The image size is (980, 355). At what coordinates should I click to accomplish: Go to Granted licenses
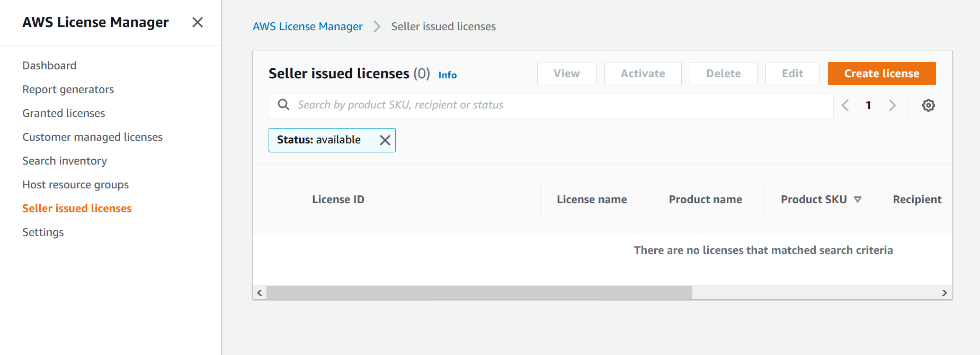pos(64,113)
